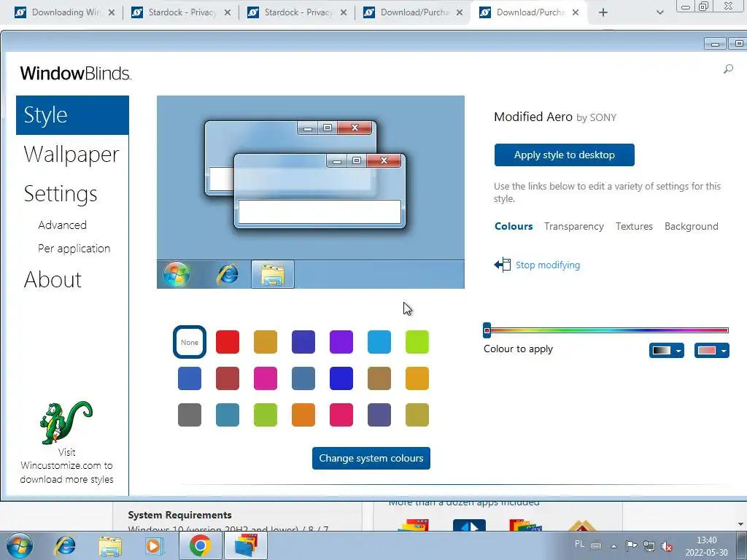747x560 pixels.
Task: Open the black gradient colour dropdown
Action: [667, 351]
